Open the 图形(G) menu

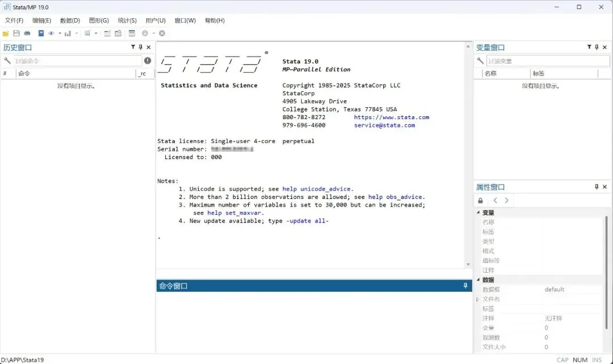99,20
